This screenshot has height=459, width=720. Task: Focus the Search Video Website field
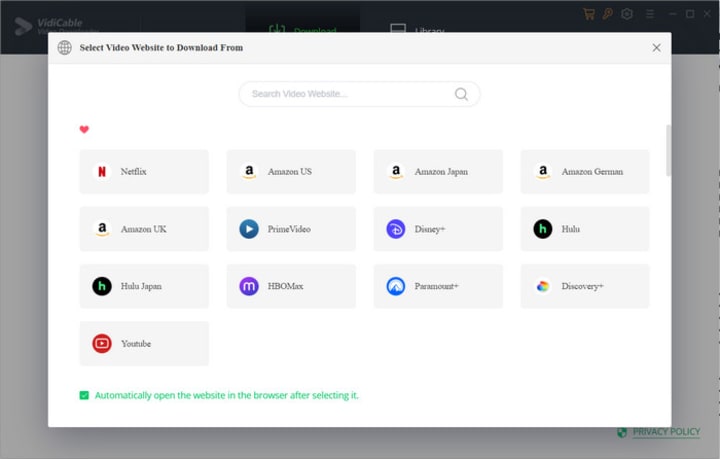tap(360, 94)
